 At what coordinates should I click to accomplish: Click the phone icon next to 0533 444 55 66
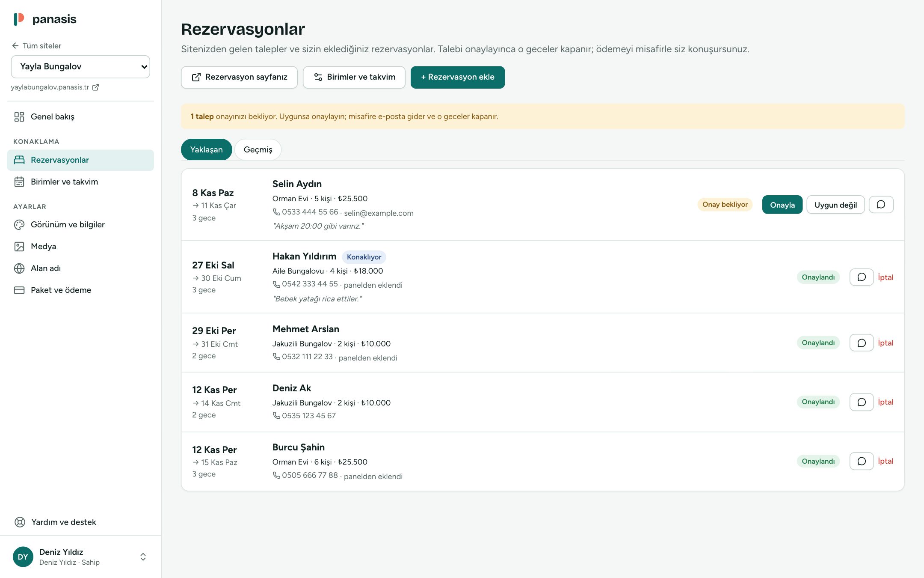tap(276, 212)
